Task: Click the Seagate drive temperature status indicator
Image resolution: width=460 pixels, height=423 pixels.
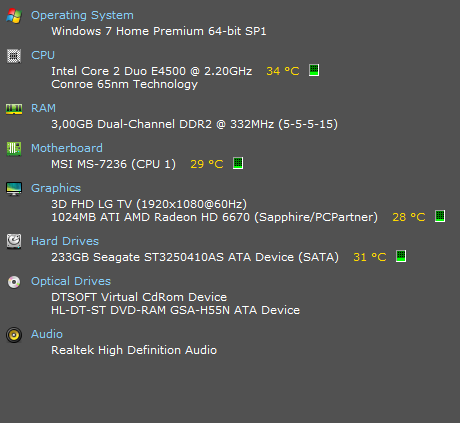Action: point(401,256)
